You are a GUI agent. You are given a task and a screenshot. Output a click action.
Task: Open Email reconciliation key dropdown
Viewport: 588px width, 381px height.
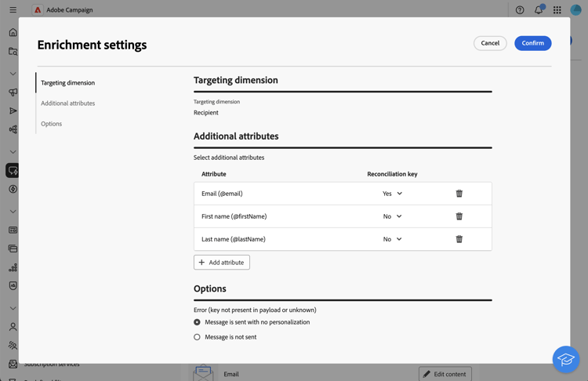[392, 194]
